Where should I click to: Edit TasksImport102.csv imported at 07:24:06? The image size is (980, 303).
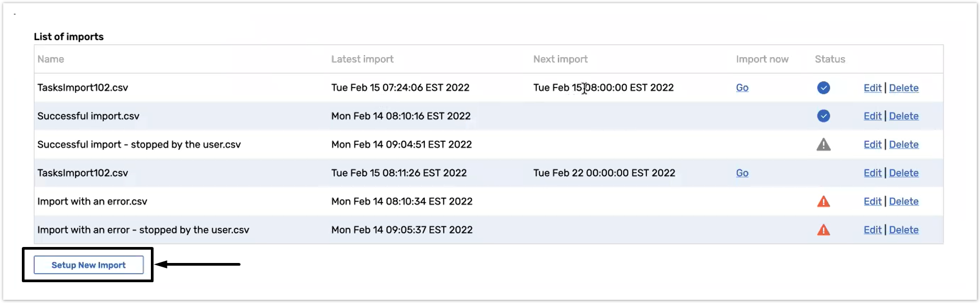point(872,88)
